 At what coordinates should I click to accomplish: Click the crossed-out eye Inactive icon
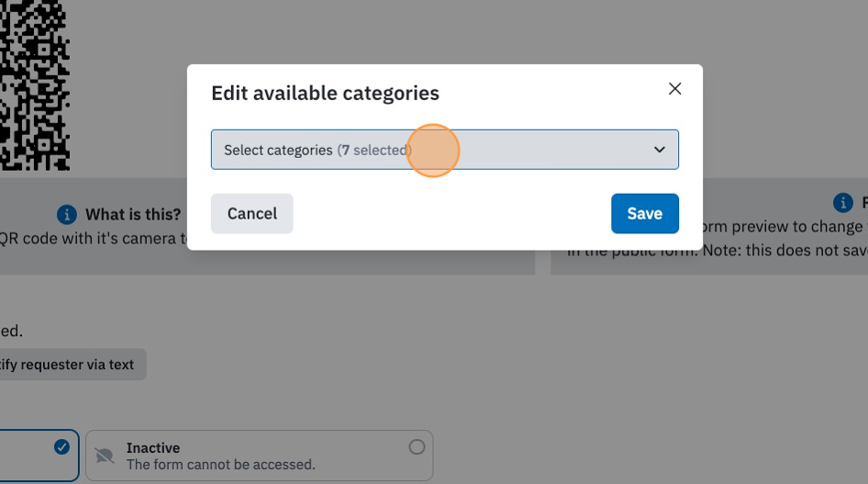point(104,456)
